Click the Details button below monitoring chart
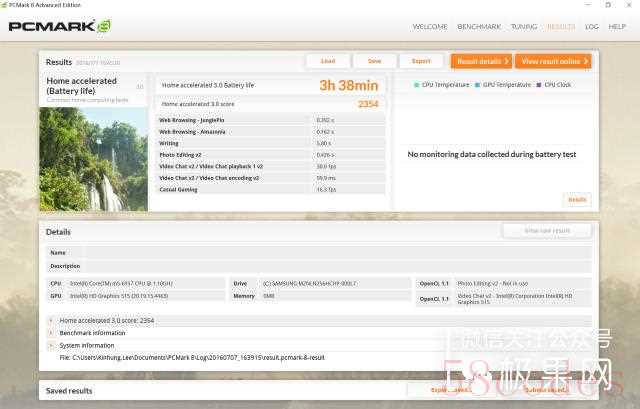Screen dimensions: 640x409 tap(577, 200)
